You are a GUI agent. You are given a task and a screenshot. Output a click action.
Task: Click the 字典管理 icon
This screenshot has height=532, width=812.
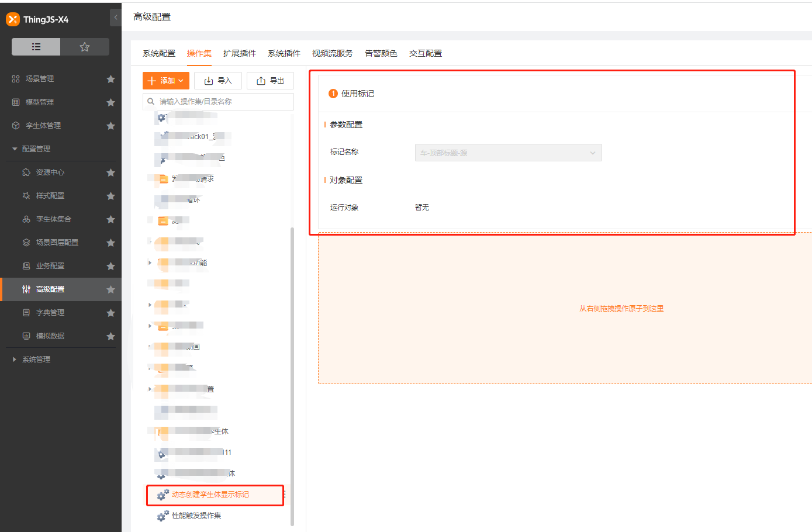pos(26,313)
